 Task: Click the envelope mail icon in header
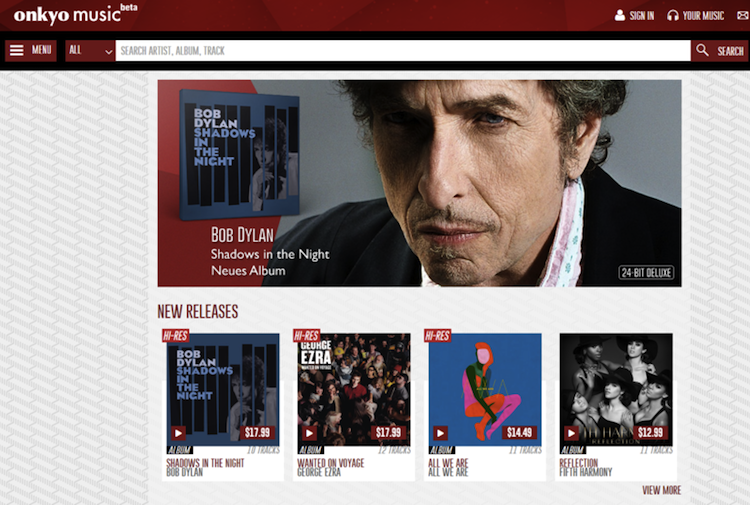(x=740, y=16)
